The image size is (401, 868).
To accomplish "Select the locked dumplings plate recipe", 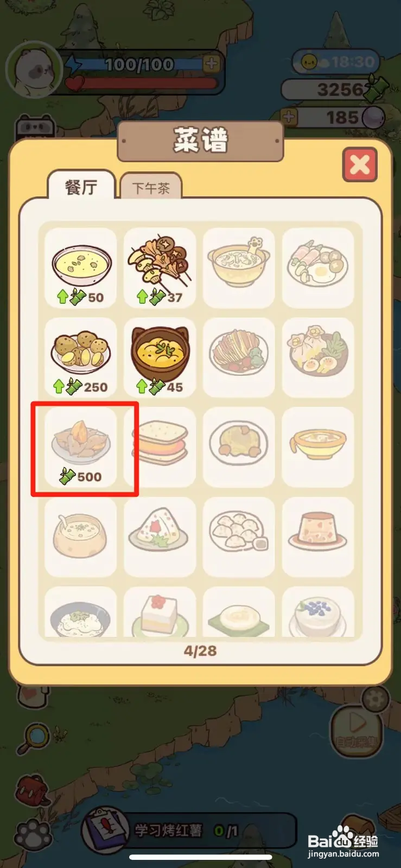I will point(239,537).
